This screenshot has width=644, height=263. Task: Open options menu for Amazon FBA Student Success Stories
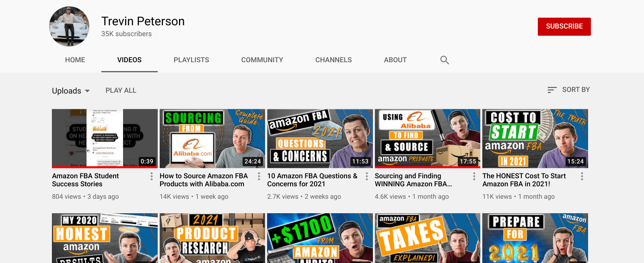tap(152, 176)
